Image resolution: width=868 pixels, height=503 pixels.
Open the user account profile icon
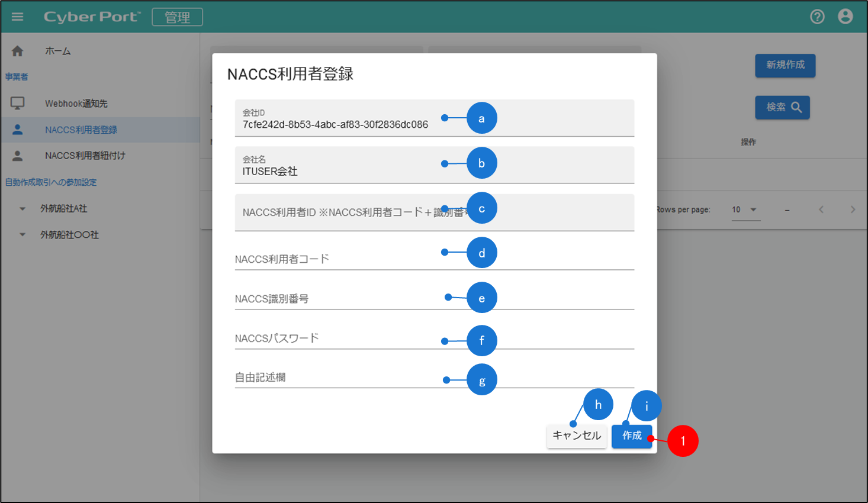[x=846, y=17]
